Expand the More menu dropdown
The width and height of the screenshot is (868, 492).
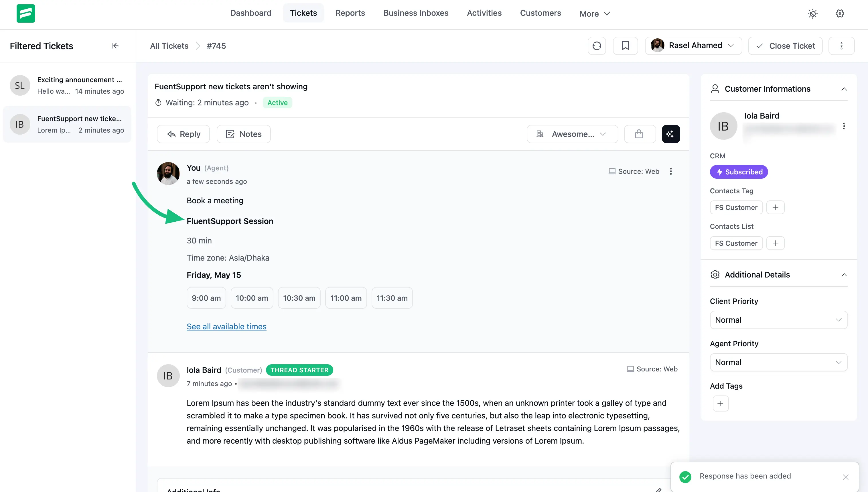pos(595,13)
